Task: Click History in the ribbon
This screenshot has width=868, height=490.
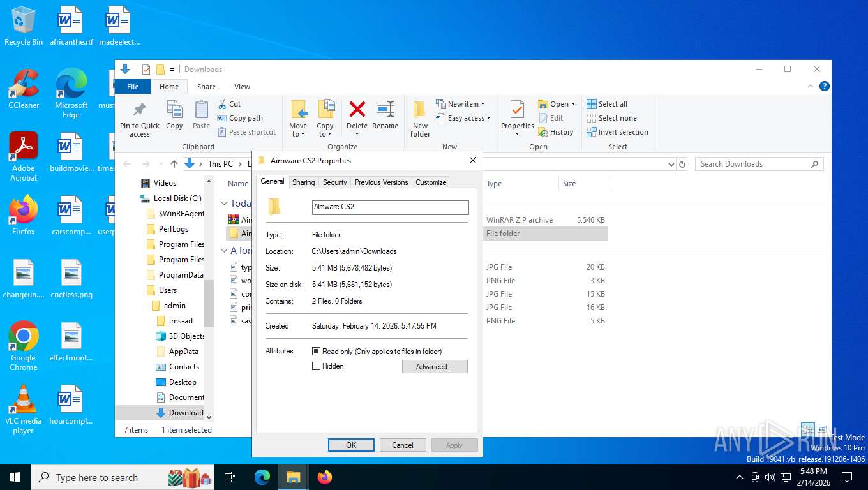Action: (x=556, y=132)
